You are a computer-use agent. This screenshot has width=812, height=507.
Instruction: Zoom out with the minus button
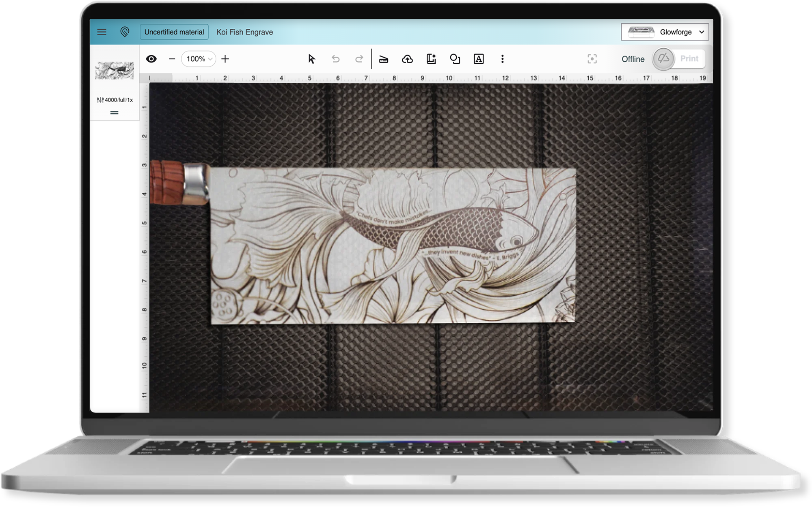pos(172,59)
